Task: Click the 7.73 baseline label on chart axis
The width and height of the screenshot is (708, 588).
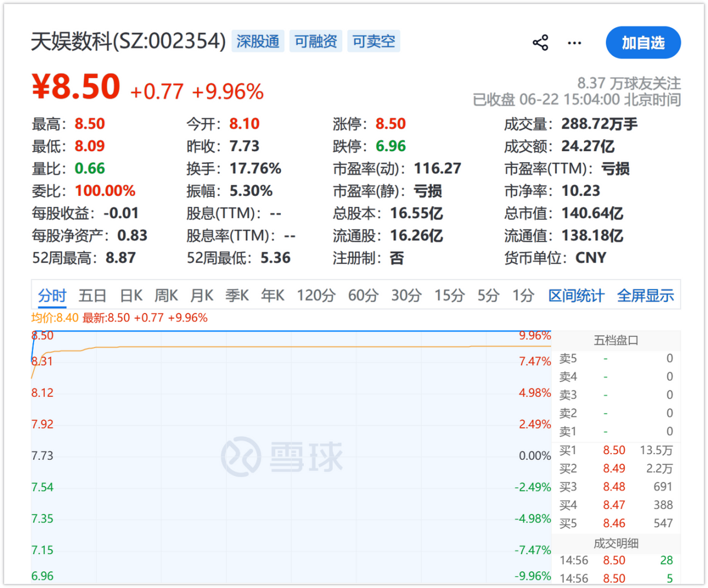Action: click(42, 456)
